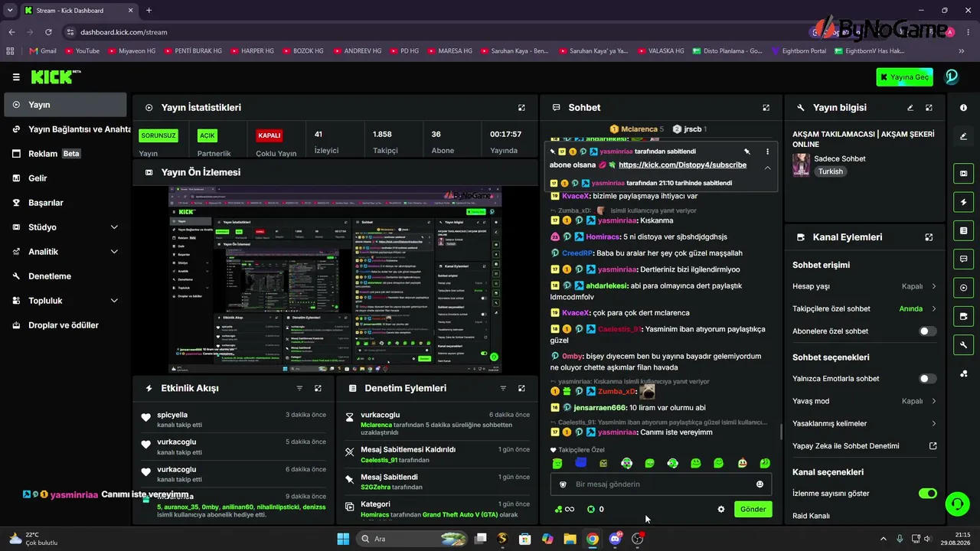This screenshot has width=980, height=551.
Task: Open the pinned message three-dot menu
Action: [x=767, y=152]
